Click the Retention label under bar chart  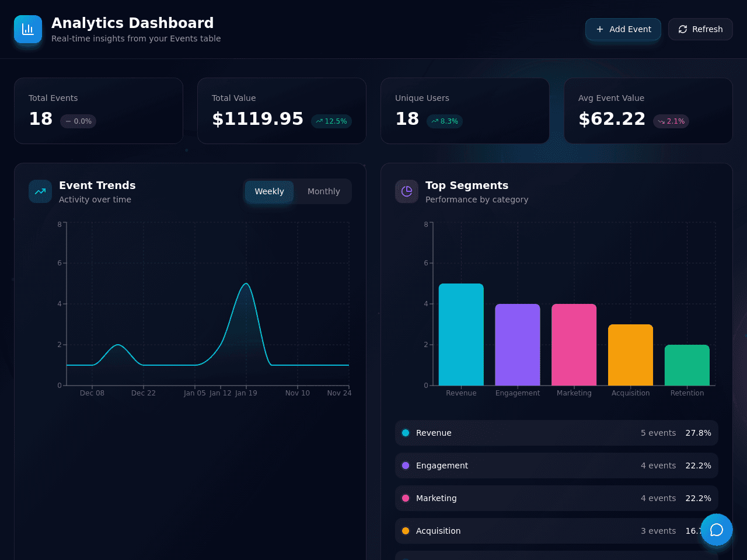coord(687,393)
